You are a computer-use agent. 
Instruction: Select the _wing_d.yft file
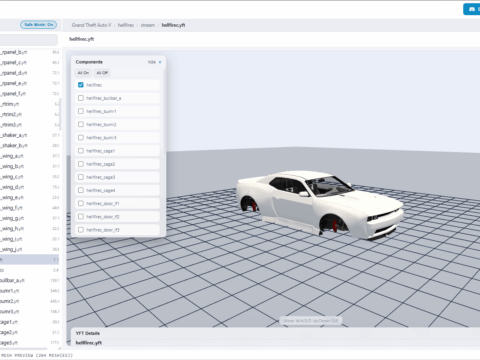[x=29, y=187]
